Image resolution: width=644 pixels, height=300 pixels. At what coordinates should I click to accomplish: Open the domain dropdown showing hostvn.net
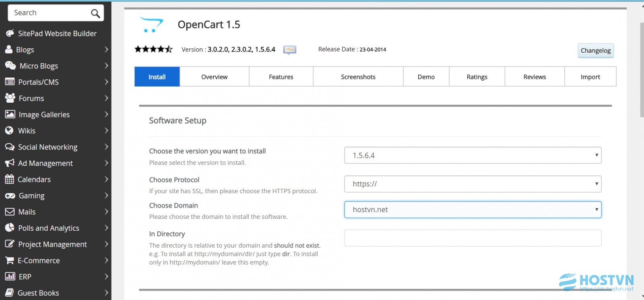[x=473, y=210]
